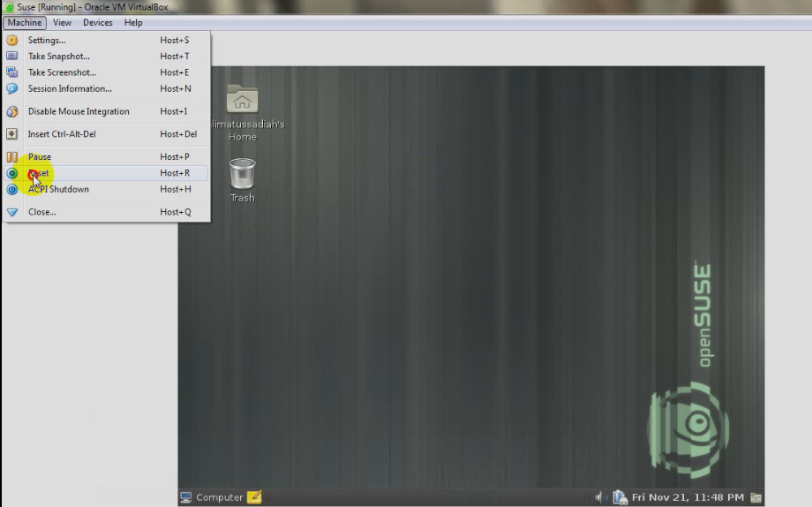Click the Host+Del shortcut text

click(x=178, y=133)
